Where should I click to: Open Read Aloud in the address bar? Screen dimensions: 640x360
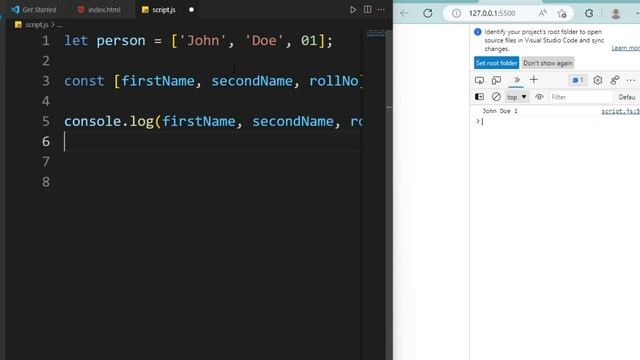542,13
